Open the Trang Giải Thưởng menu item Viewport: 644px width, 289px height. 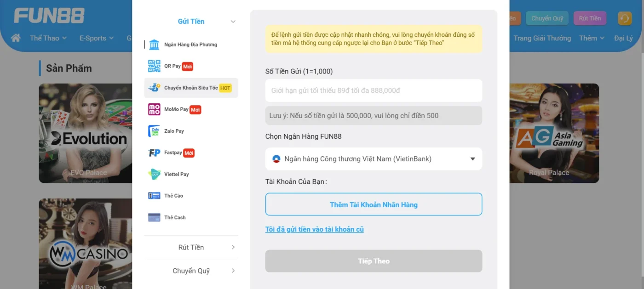point(542,38)
